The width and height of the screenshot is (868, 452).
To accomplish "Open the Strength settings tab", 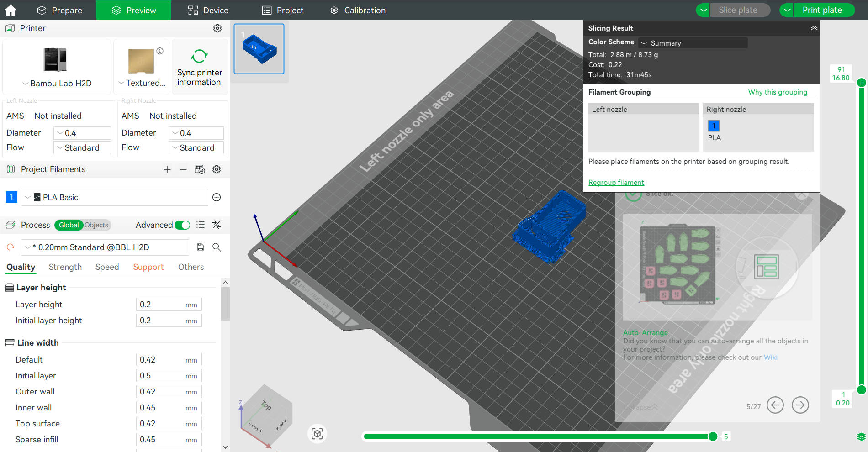I will 65,267.
